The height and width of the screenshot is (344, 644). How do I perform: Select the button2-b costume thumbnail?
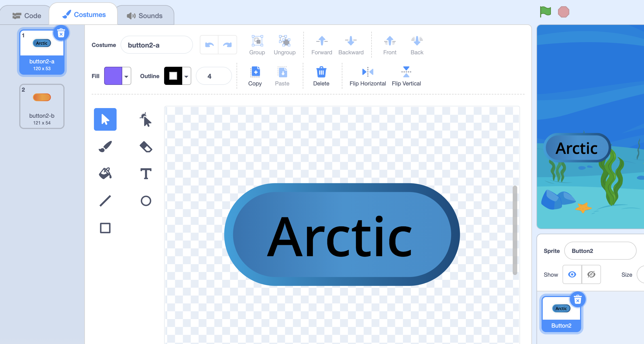pos(42,106)
